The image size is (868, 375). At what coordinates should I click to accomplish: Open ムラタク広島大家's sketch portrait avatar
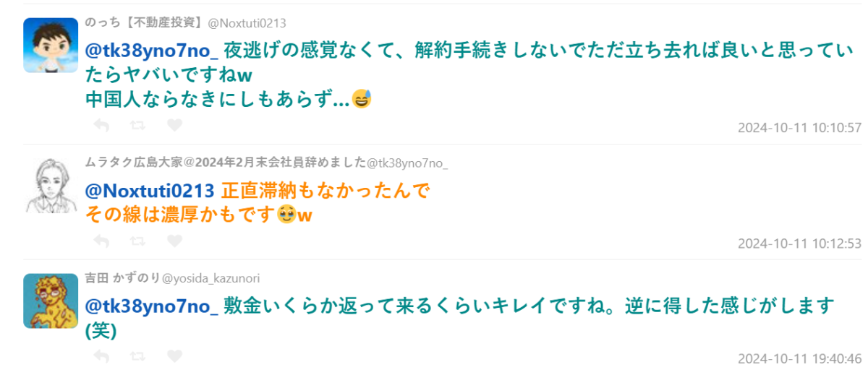(x=51, y=185)
